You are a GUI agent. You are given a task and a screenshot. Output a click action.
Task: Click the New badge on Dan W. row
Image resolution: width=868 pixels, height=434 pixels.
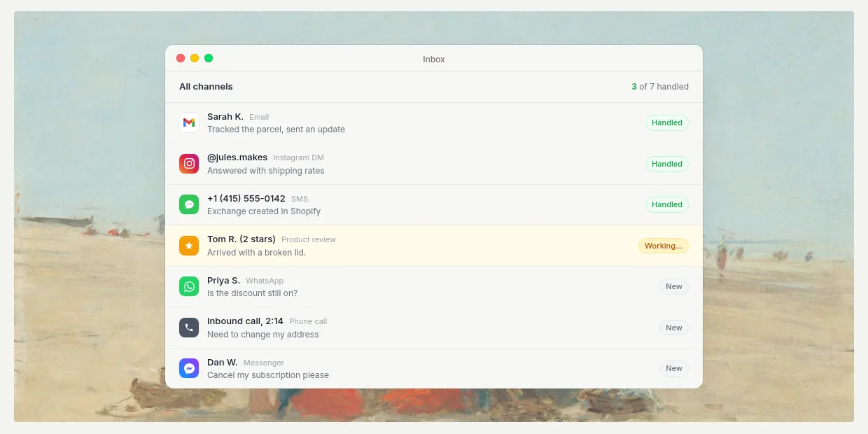[674, 368]
